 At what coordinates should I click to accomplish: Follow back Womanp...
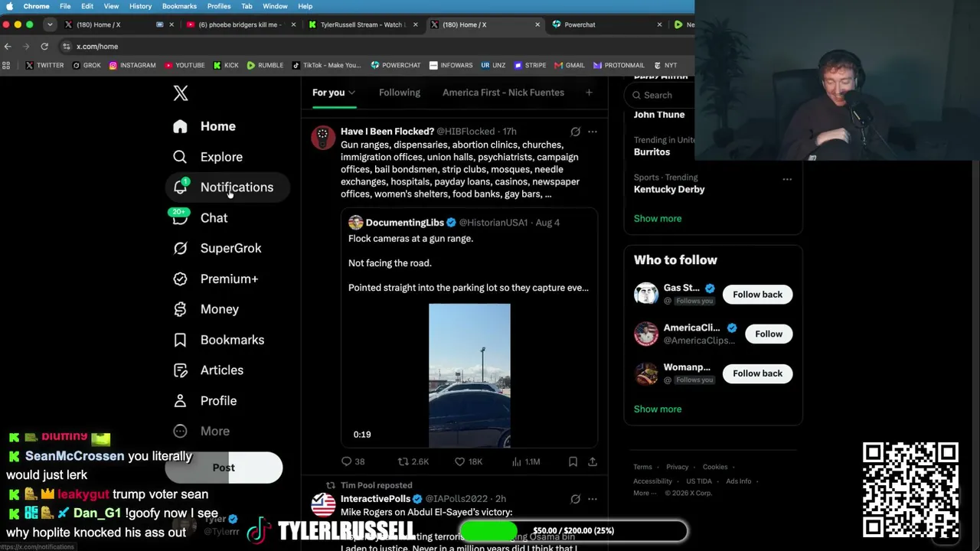(757, 373)
